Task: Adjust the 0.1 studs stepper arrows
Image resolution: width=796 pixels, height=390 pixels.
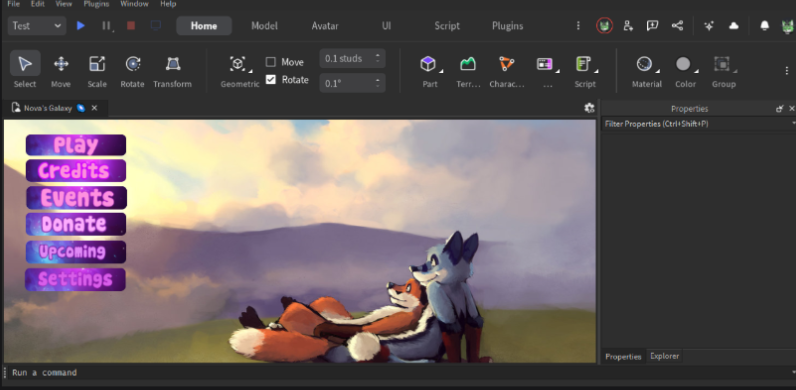Action: coord(377,58)
